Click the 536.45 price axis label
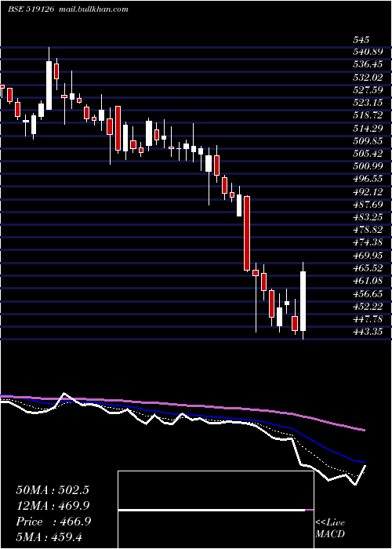 [x=368, y=65]
